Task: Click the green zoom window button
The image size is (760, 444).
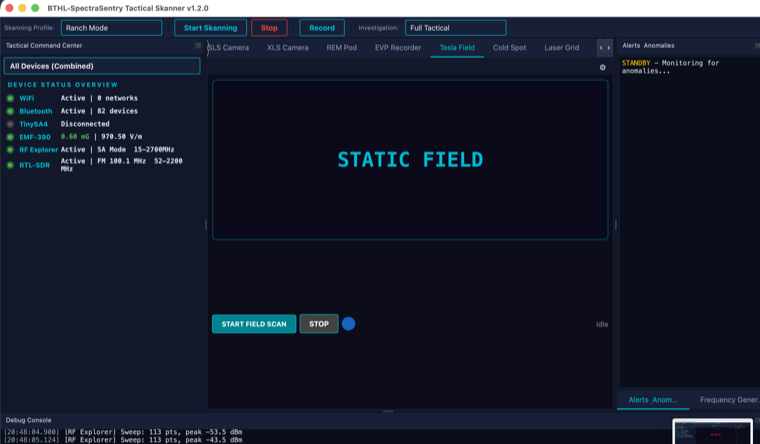Action: 35,8
